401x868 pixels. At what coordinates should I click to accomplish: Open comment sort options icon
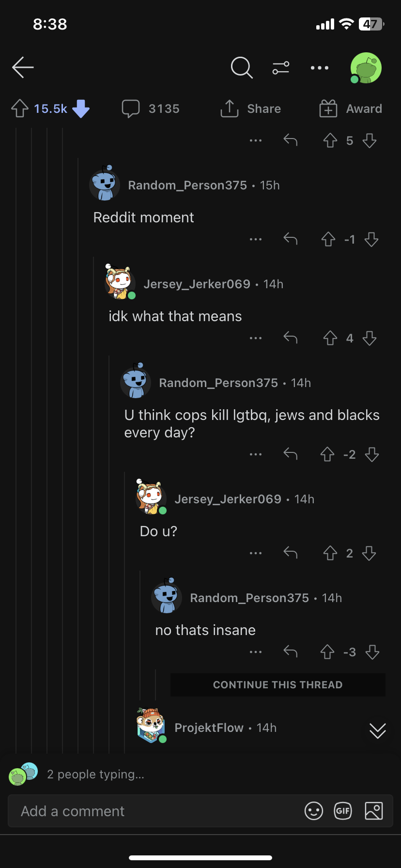pyautogui.click(x=281, y=68)
